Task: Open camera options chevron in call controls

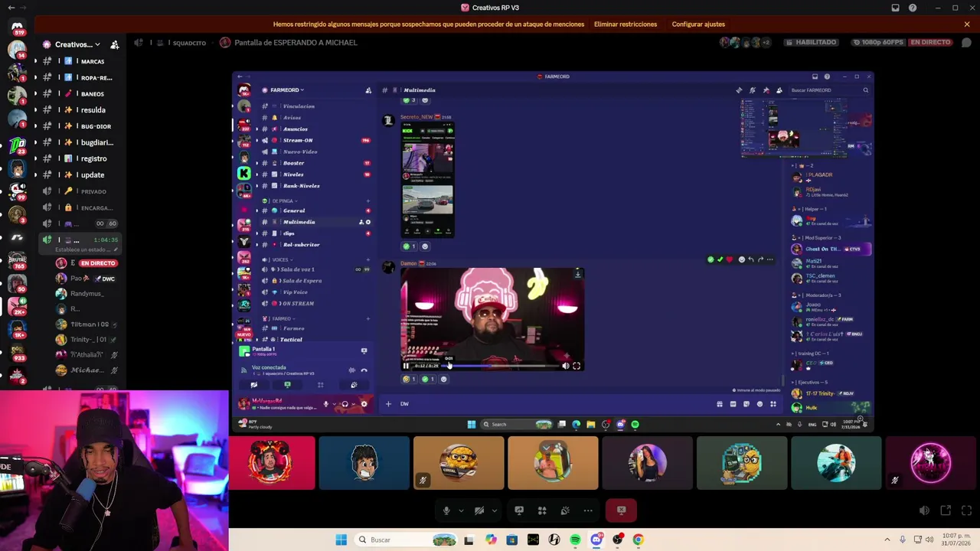Action: (x=495, y=510)
